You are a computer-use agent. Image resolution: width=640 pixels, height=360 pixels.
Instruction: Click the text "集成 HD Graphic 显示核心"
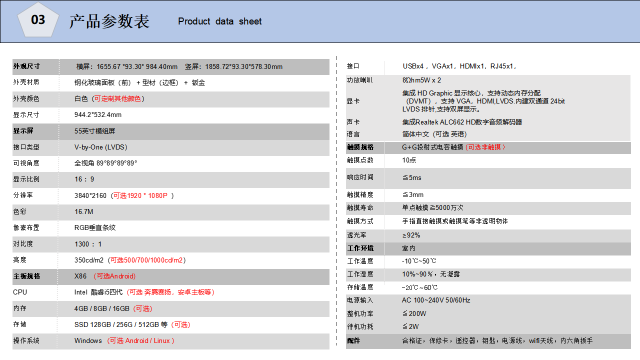442,93
